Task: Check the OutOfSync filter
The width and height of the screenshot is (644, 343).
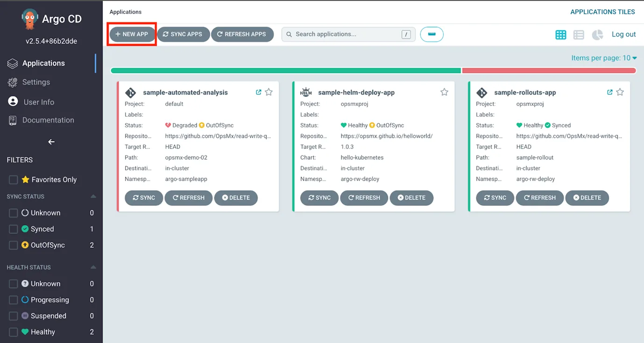Action: point(13,245)
